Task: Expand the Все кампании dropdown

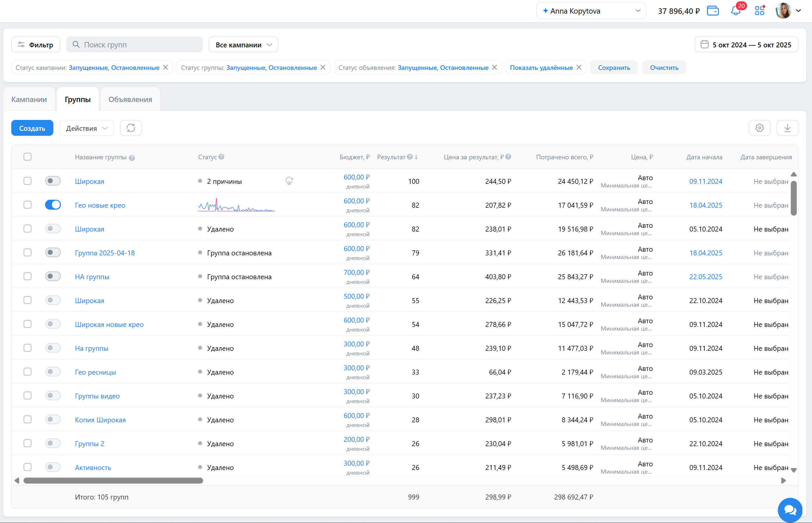Action: click(243, 45)
